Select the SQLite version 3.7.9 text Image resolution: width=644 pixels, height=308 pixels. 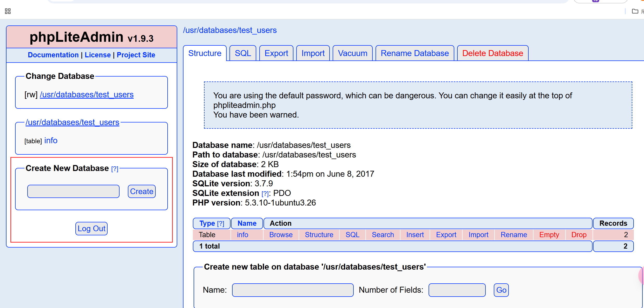[233, 183]
